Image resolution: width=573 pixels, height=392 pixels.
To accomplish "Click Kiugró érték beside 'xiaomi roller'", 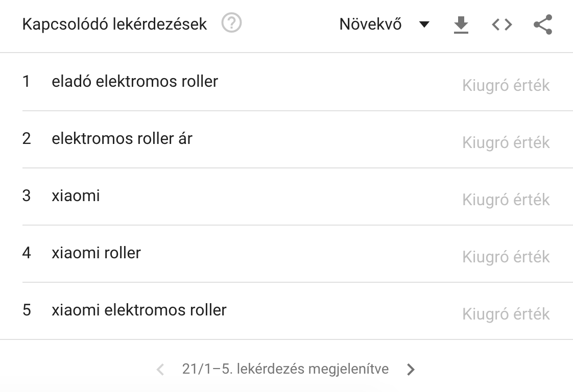I will coord(506,257).
